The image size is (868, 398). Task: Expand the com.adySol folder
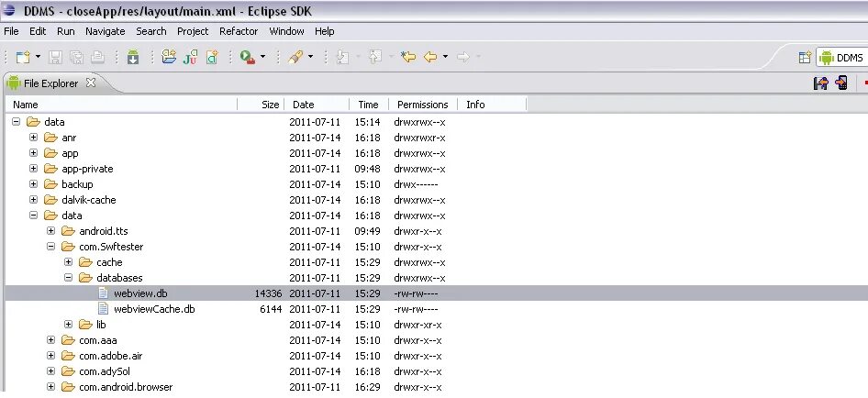[x=51, y=370]
